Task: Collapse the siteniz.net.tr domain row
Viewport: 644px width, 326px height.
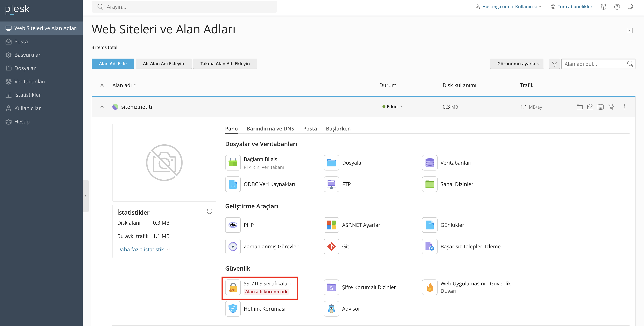Action: [102, 107]
